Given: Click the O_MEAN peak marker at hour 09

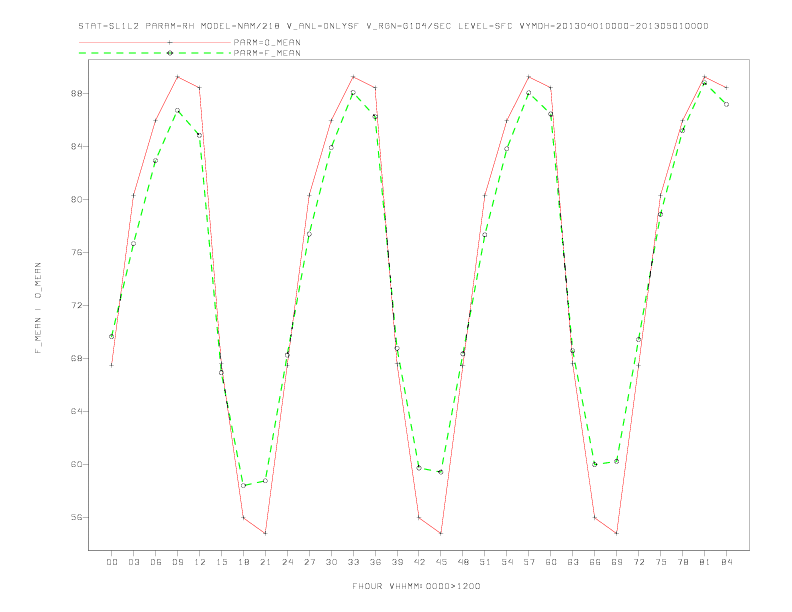Looking at the screenshot, I should 177,77.
